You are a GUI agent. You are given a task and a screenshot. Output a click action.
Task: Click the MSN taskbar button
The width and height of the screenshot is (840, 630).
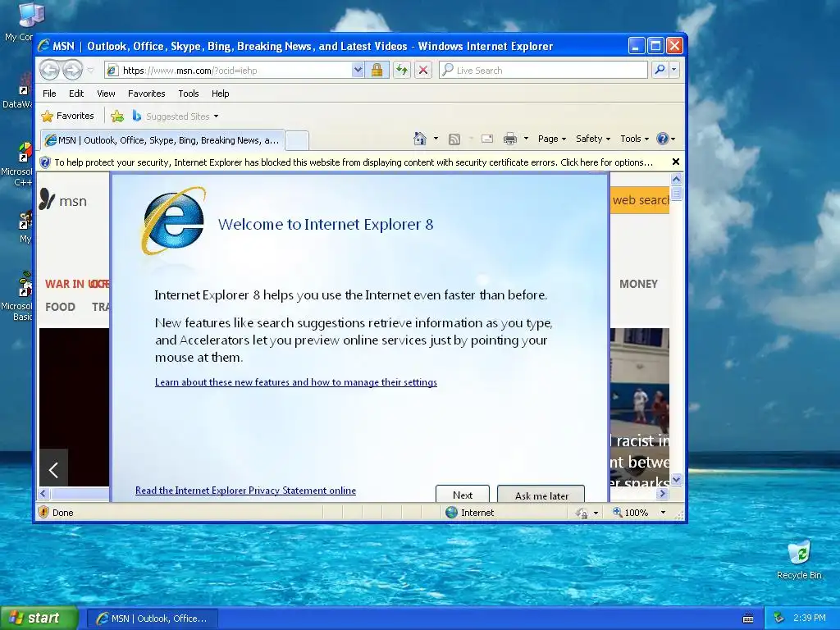[x=152, y=619]
